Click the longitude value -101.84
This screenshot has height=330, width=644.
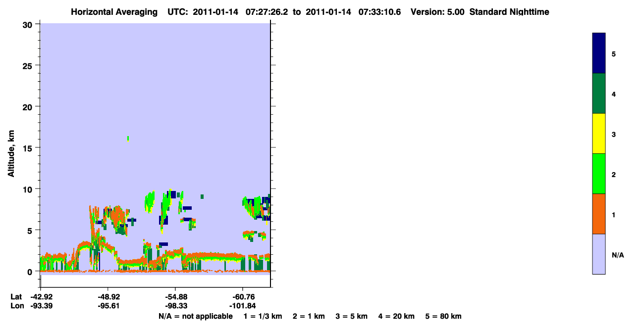[x=243, y=306]
